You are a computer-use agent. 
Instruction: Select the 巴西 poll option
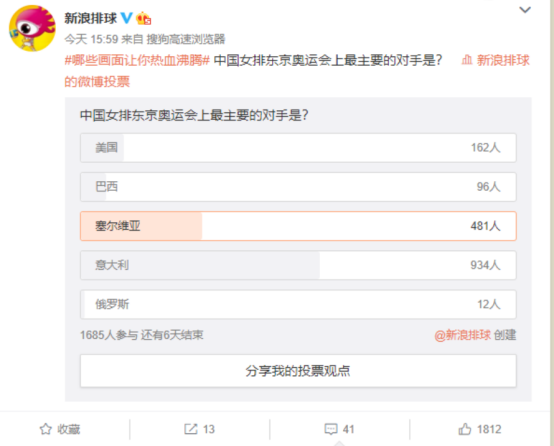pos(298,187)
